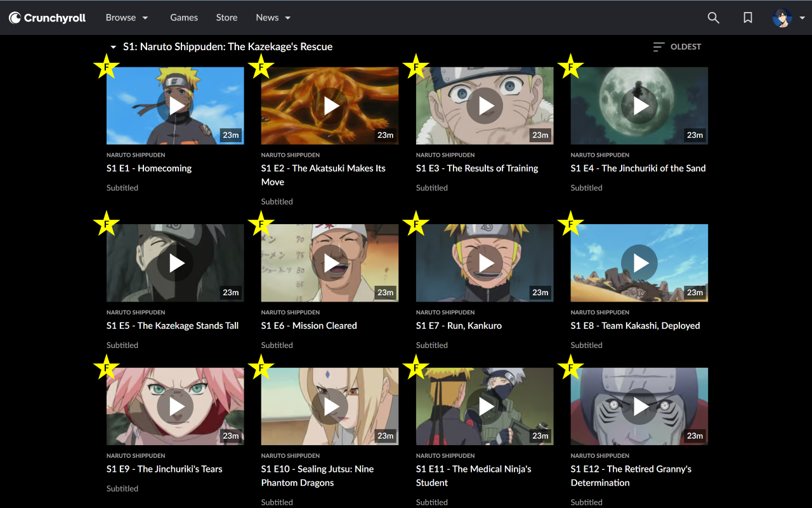Screen dimensions: 812x508
Task: Open title link S1 E2 Akatsuki Makes Its Move
Action: pos(324,175)
